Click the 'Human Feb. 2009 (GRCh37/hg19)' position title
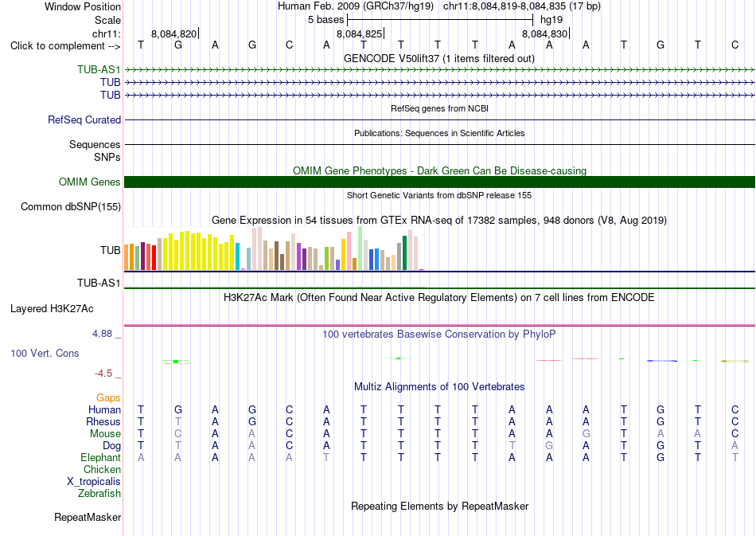The image size is (756, 536). (356, 6)
